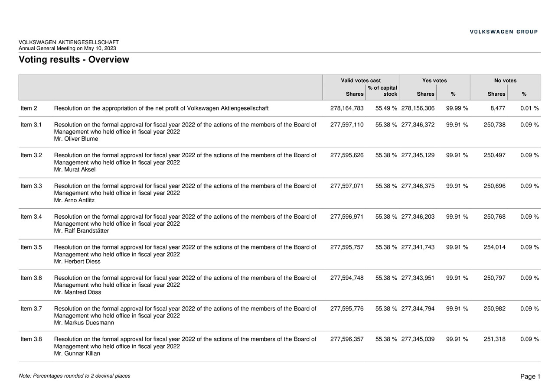Click the '% of capital stock' subheader
555x392 pixels.
point(382,91)
